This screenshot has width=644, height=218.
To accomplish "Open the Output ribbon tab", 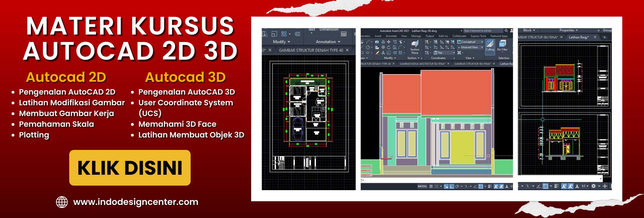I will click(x=430, y=36).
